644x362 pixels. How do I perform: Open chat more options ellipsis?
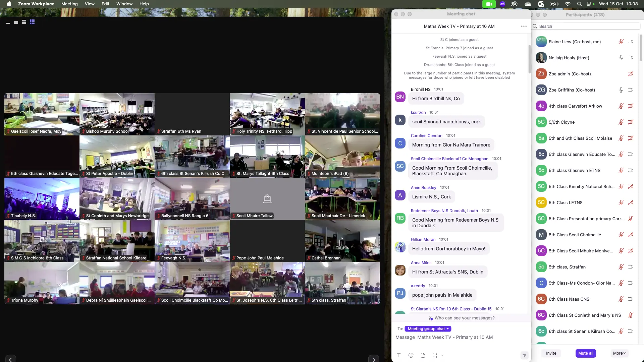[x=524, y=26]
